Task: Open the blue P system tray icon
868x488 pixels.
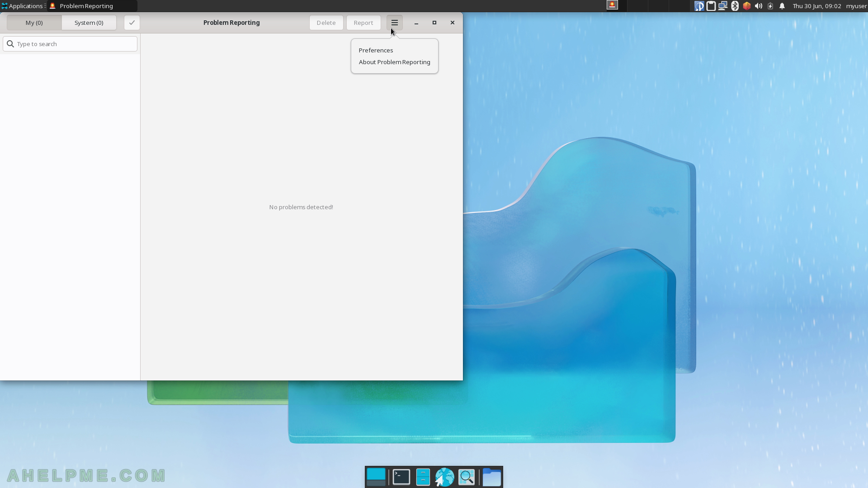Action: click(x=699, y=6)
